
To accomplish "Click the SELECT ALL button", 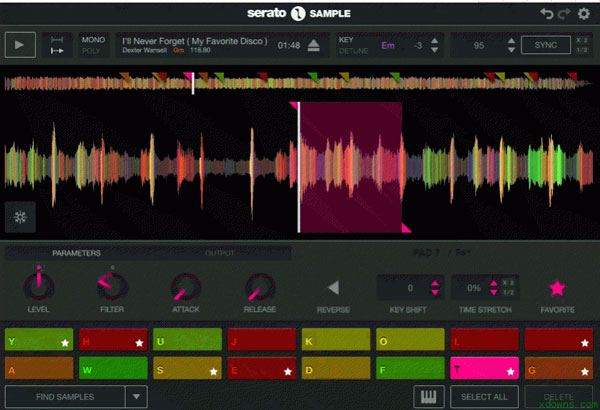I will [484, 397].
